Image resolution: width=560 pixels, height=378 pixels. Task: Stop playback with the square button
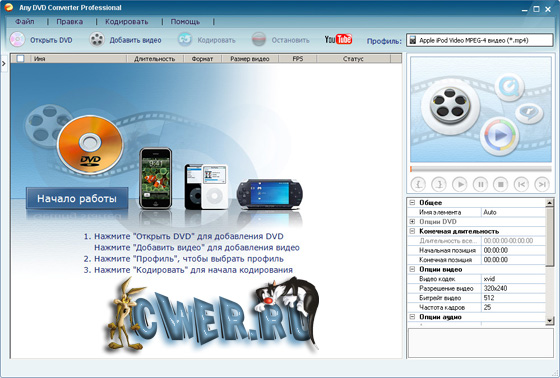pos(501,184)
